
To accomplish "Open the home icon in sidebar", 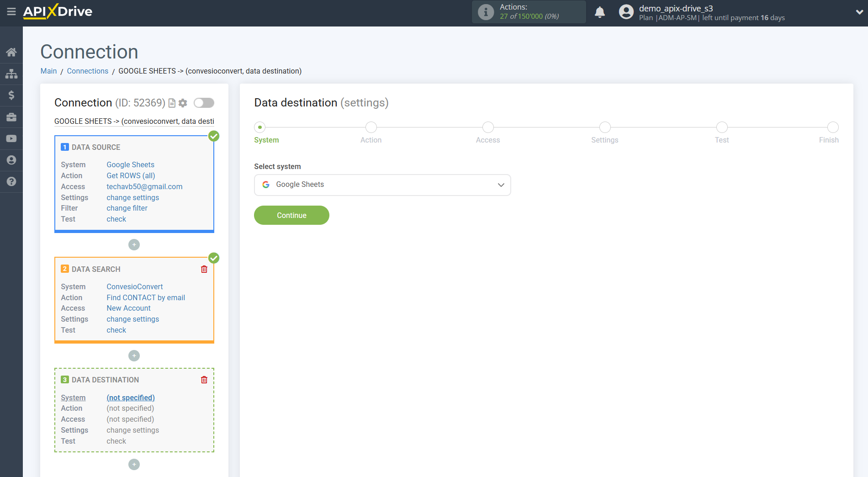I will click(11, 52).
